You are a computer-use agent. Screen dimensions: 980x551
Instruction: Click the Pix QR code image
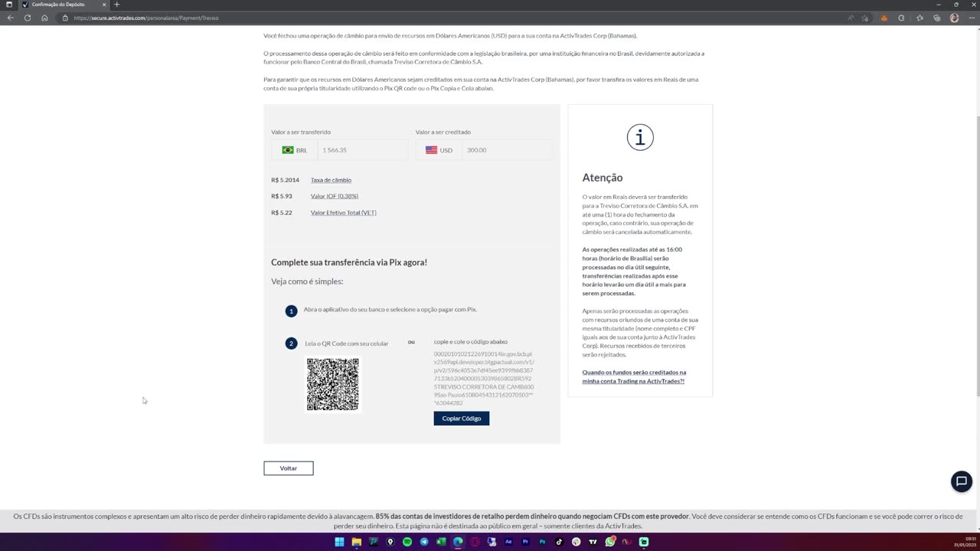(332, 384)
